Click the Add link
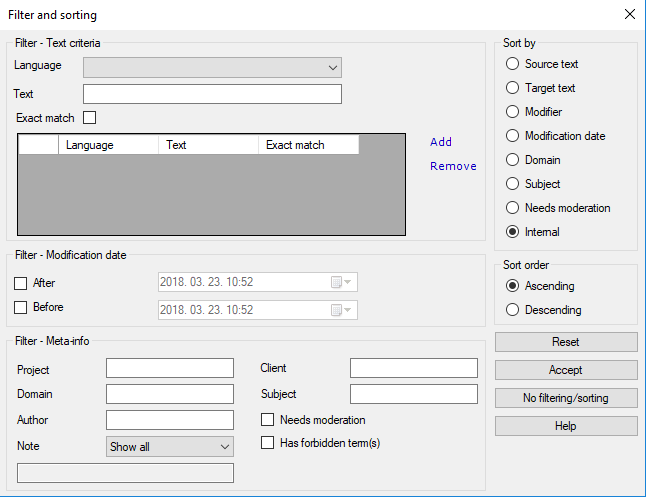 click(x=441, y=142)
